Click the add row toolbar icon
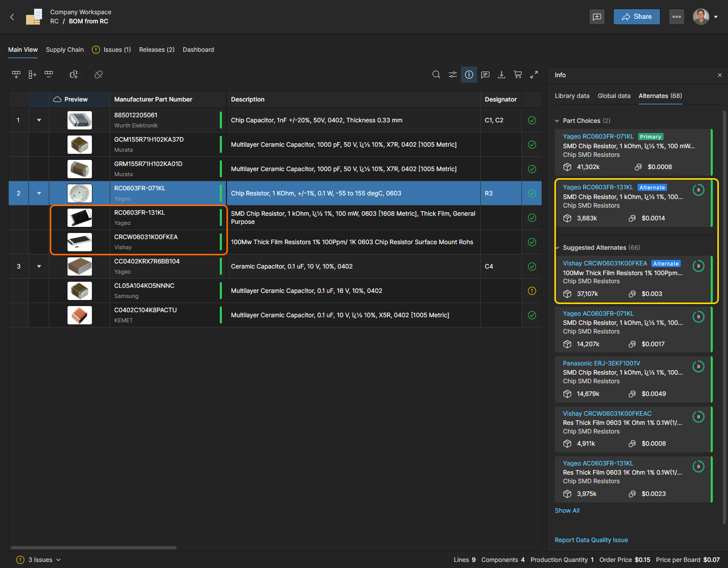Screen dimensions: 728x568 16,75
